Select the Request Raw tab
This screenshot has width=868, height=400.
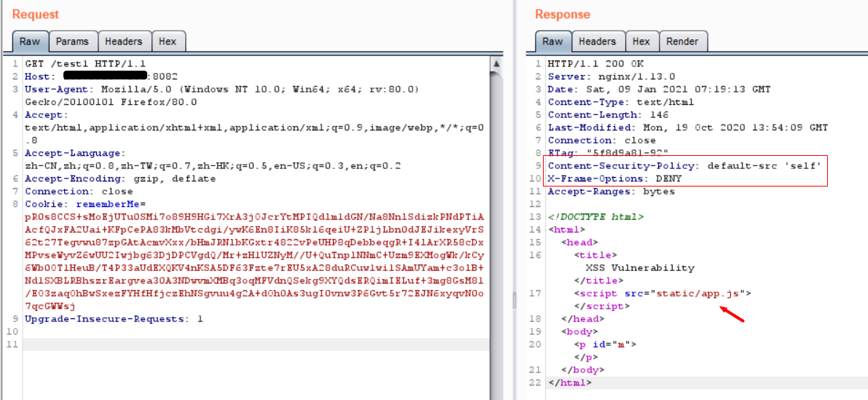click(30, 42)
